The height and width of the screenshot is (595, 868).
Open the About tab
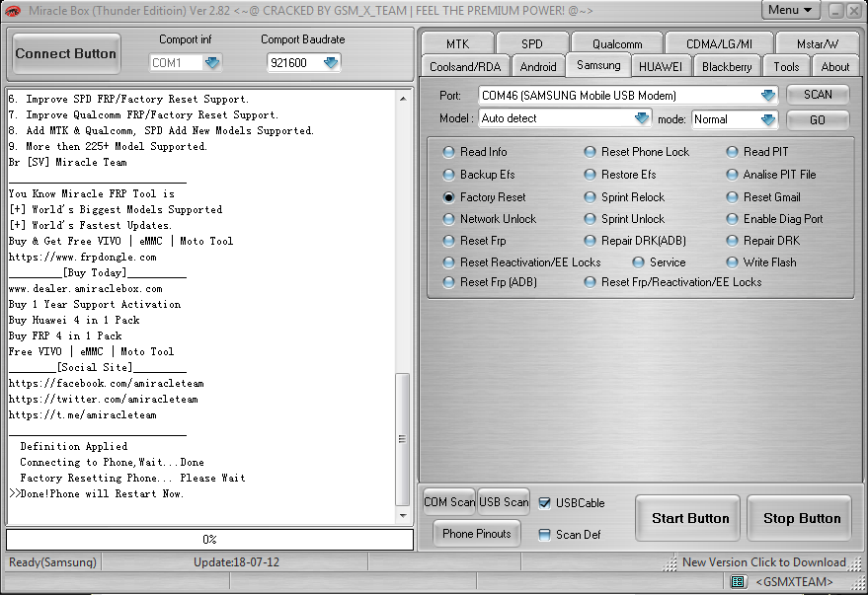[835, 66]
